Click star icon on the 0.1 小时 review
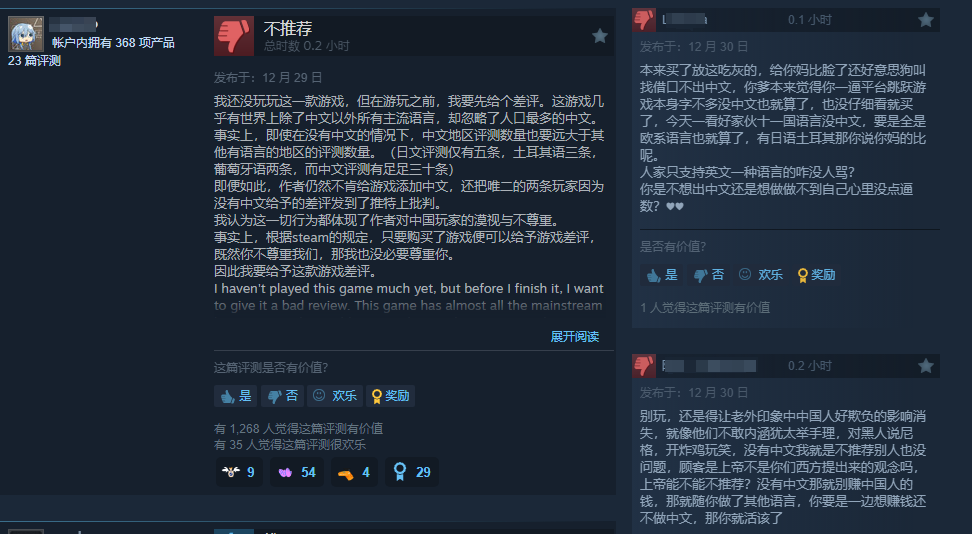Viewport: 972px width, 534px height. click(x=926, y=20)
